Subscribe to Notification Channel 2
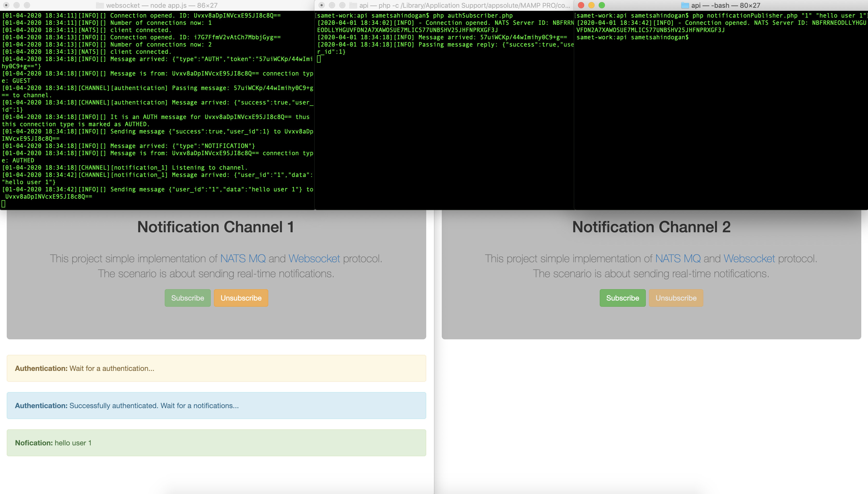Viewport: 868px width, 494px height. tap(623, 298)
